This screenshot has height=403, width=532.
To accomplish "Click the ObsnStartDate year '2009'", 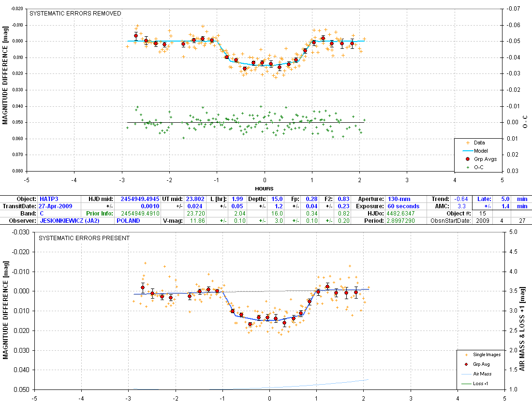I will pyautogui.click(x=483, y=220).
